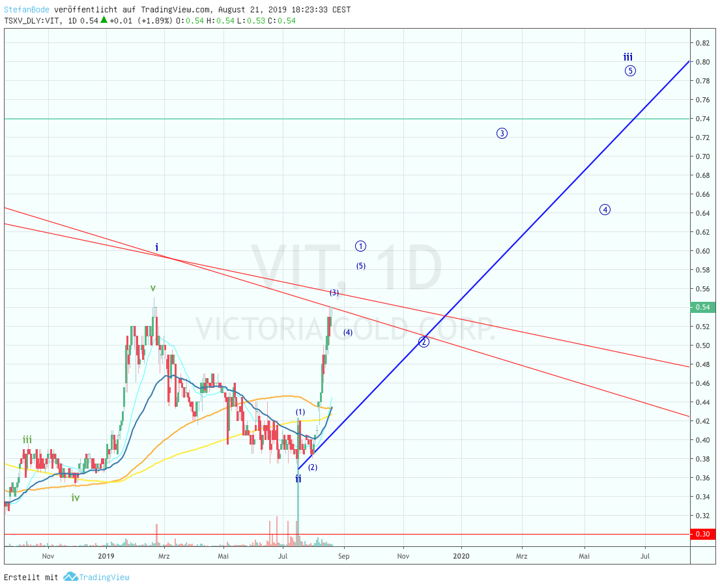Click the green up-triangle price change icon
Viewport: 720px width, 588px height.
[x=104, y=20]
